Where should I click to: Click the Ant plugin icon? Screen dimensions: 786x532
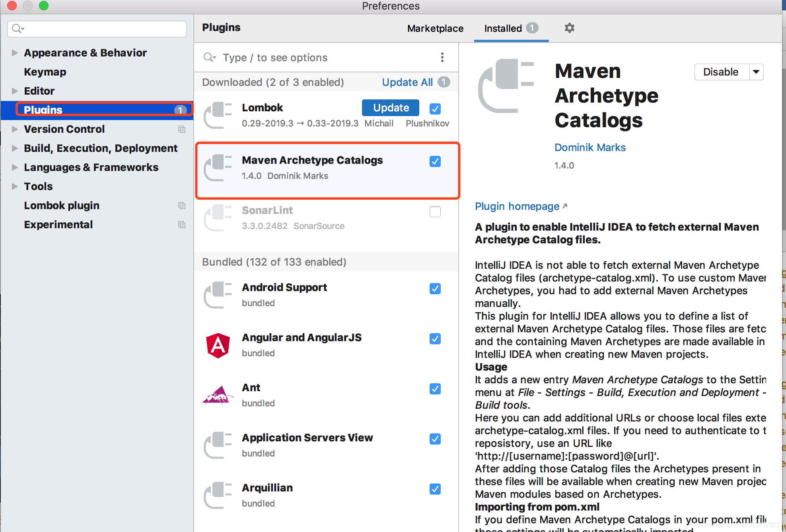point(218,395)
